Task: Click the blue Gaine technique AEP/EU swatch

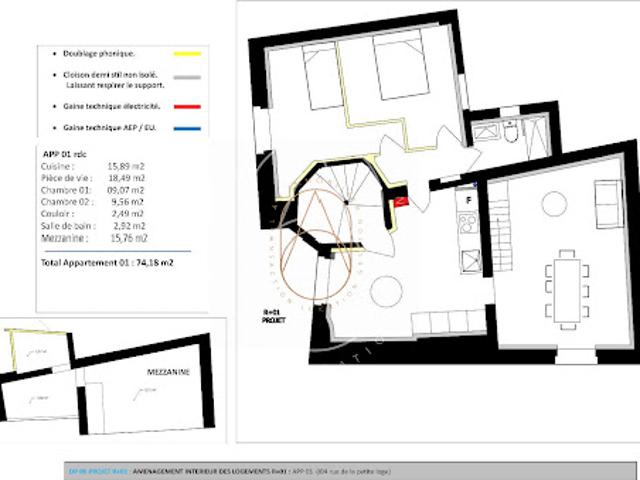Action: tap(187, 129)
